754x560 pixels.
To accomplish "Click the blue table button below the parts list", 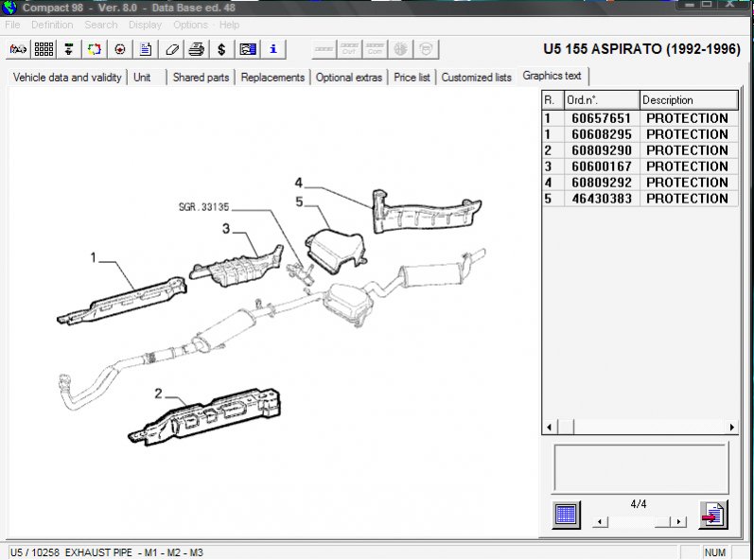I will click(566, 515).
